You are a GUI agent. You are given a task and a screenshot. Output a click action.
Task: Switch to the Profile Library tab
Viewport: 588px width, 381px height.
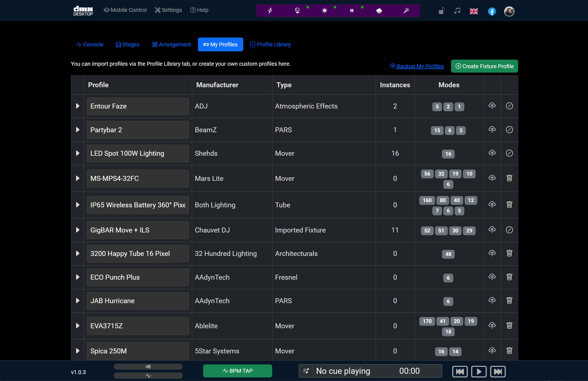click(270, 44)
